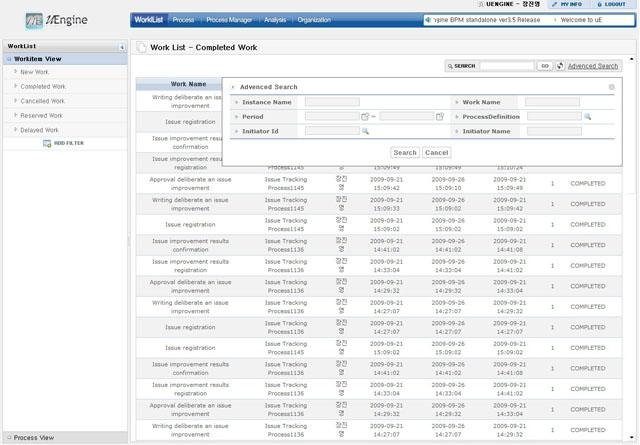Click the uEngine logo

click(x=56, y=20)
